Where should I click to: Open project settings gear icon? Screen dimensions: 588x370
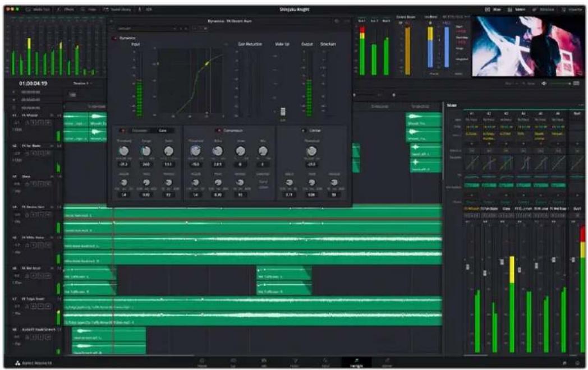pos(578,363)
